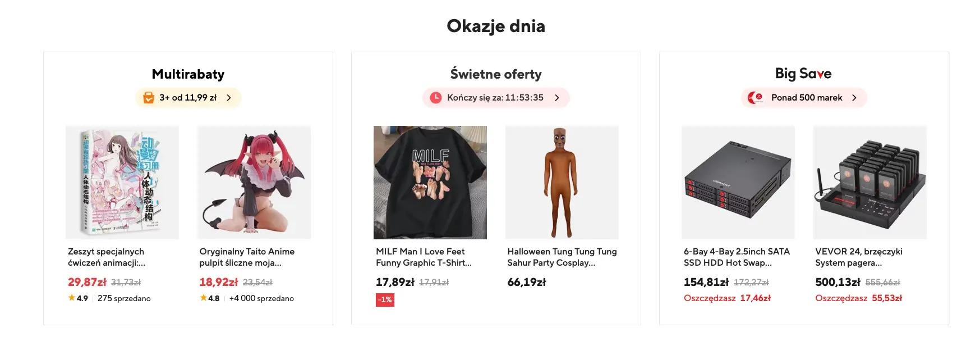Click the VEVOR 24 brzęczyki product title
This screenshot has height=341, width=980.
(x=858, y=257)
